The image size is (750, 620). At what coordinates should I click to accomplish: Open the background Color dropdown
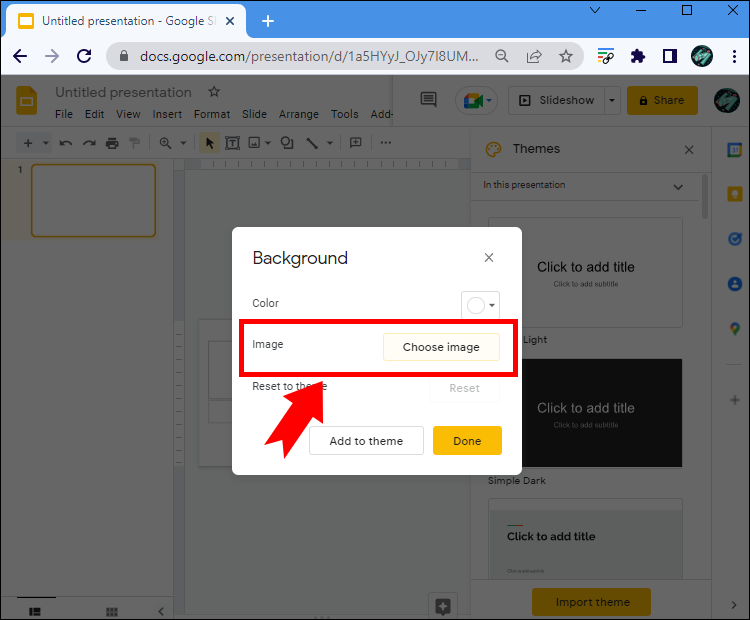[x=480, y=305]
